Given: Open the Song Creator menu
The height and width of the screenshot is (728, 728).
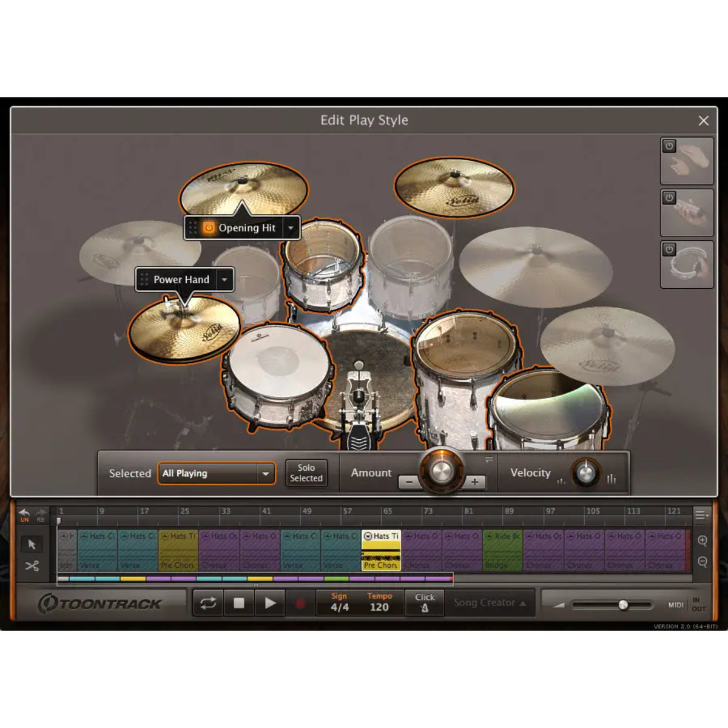Looking at the screenshot, I should click(490, 602).
